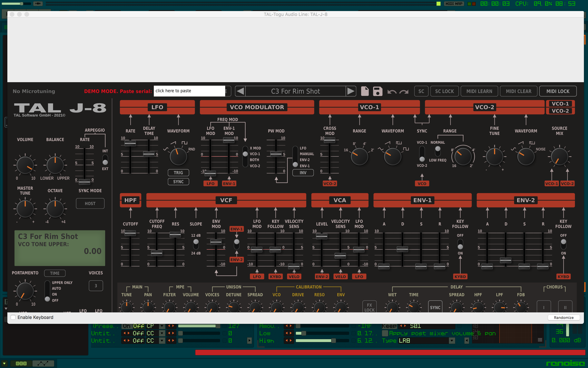Screen dimensions: 588x368
Task: Save preset with floppy disk icon
Action: pyautogui.click(x=378, y=91)
